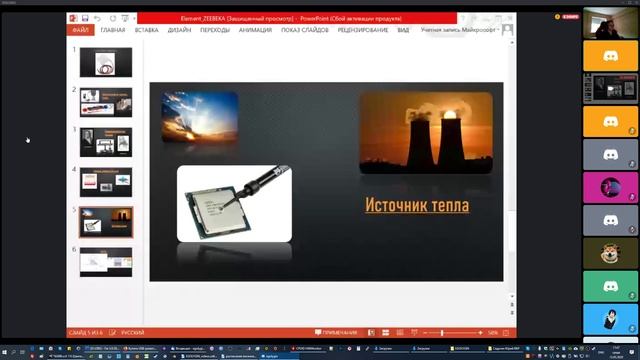Switch to Slide Sorter view icon
This screenshot has height=360, width=640.
(385, 333)
